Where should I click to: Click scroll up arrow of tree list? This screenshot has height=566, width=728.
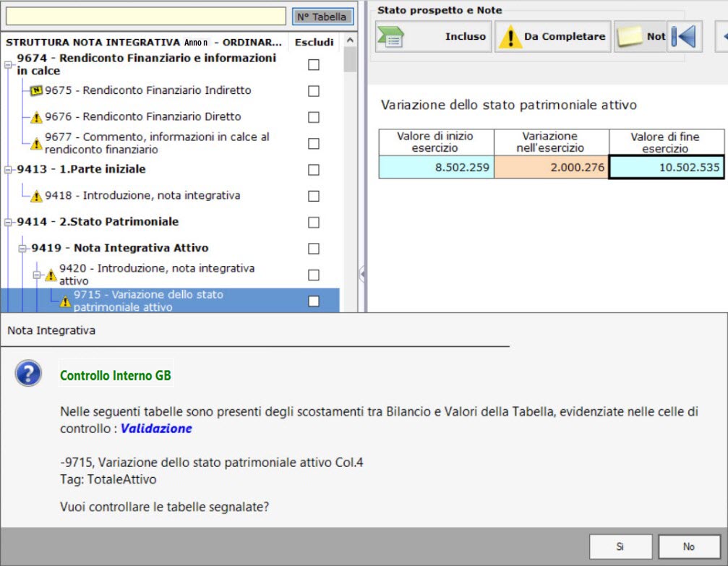[x=350, y=40]
